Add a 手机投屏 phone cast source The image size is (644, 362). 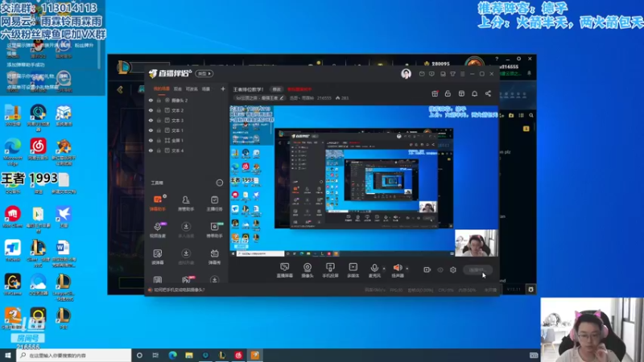tap(330, 270)
